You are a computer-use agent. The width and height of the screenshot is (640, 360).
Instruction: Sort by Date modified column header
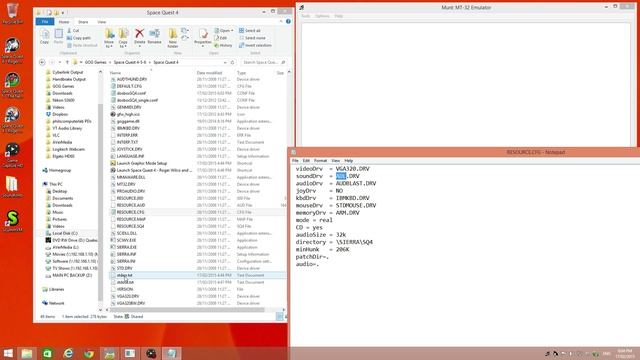tap(209, 73)
